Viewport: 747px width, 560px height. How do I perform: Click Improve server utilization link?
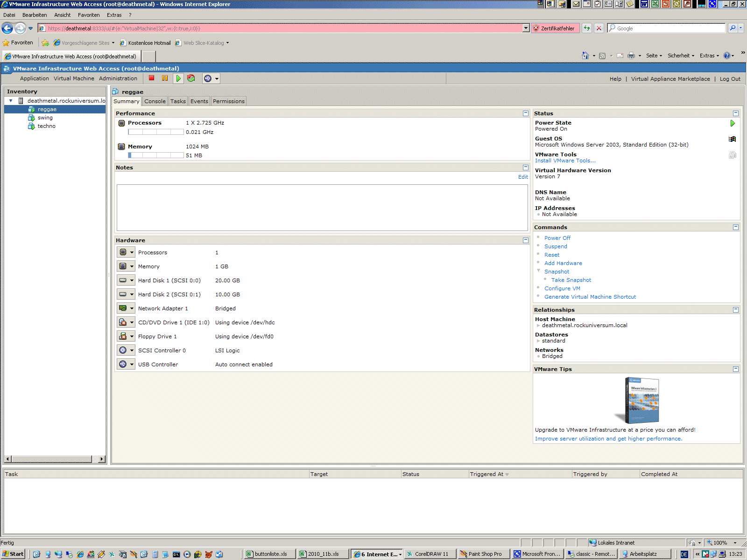point(608,439)
